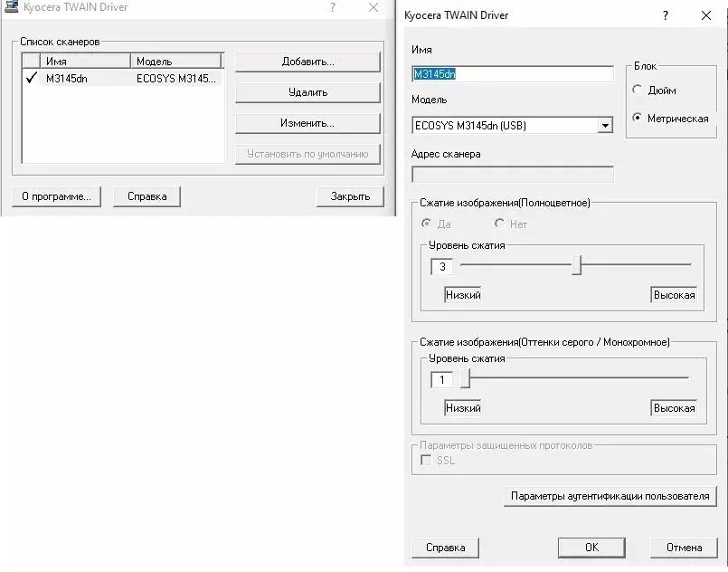Click Высокая label under grayscale compression
The height and width of the screenshot is (572, 728).
(x=674, y=408)
